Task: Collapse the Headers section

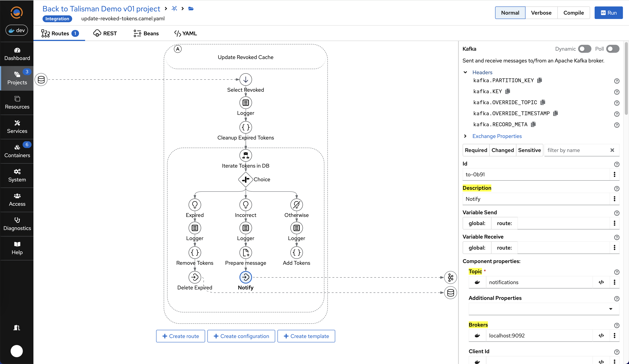Action: (x=465, y=72)
